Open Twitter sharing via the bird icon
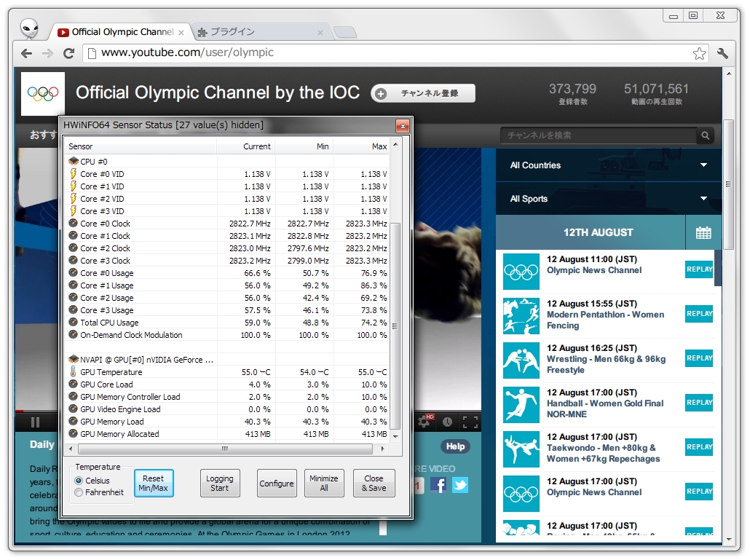Viewport: 750px width, 560px height. pyautogui.click(x=460, y=485)
